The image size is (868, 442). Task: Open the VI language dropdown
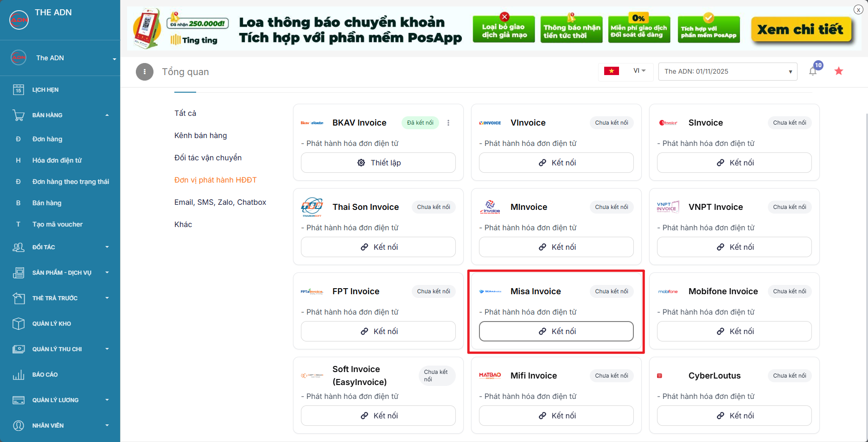pyautogui.click(x=639, y=71)
